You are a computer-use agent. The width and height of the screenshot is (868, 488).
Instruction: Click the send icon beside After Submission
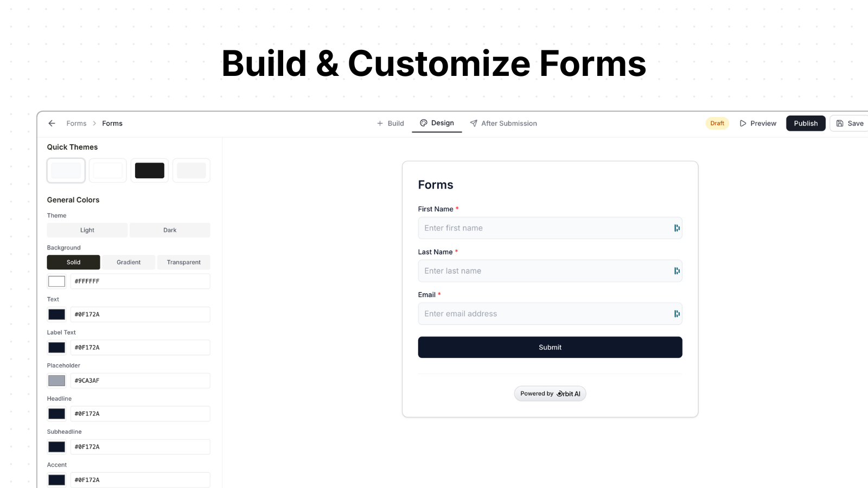[x=473, y=123]
